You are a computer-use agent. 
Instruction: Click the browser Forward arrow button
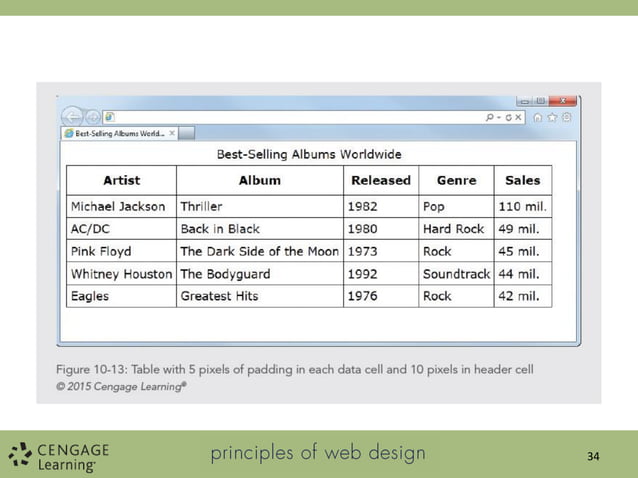(93, 117)
